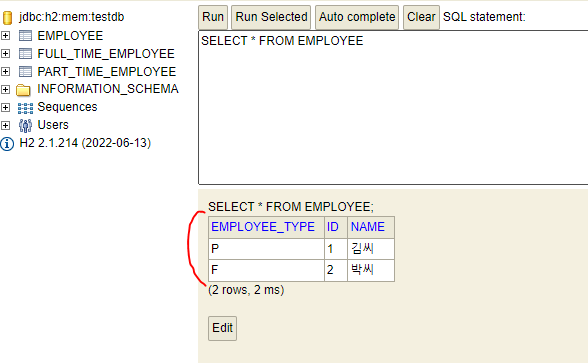Click the executed 'SELECT * FROM EMPLOYEE;' result heading
This screenshot has width=588, height=363.
coord(291,207)
